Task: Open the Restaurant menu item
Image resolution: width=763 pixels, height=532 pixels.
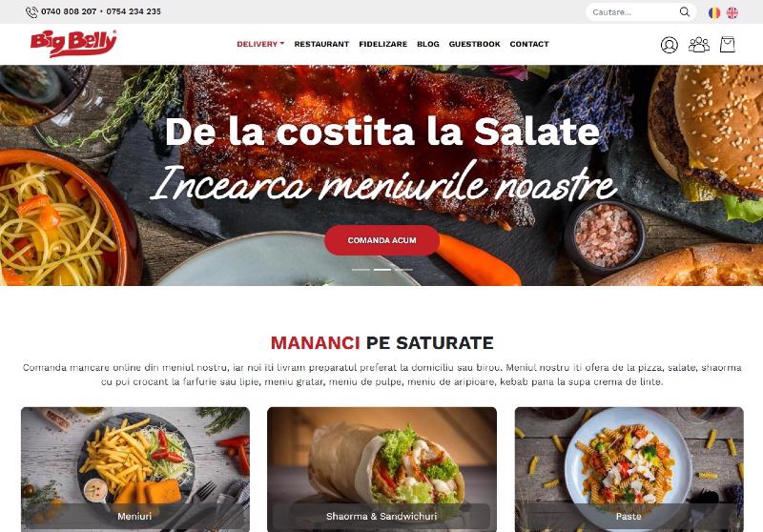Action: click(x=321, y=44)
